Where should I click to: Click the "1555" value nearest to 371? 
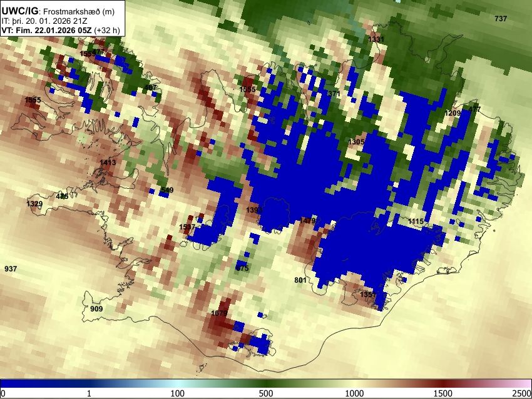(x=247, y=89)
